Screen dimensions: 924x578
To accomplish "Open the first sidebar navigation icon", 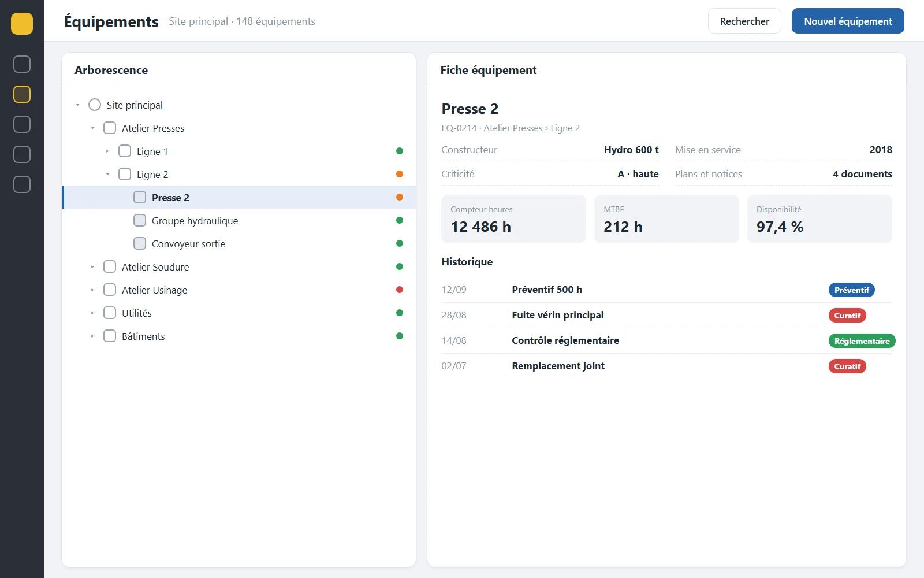I will [x=22, y=64].
